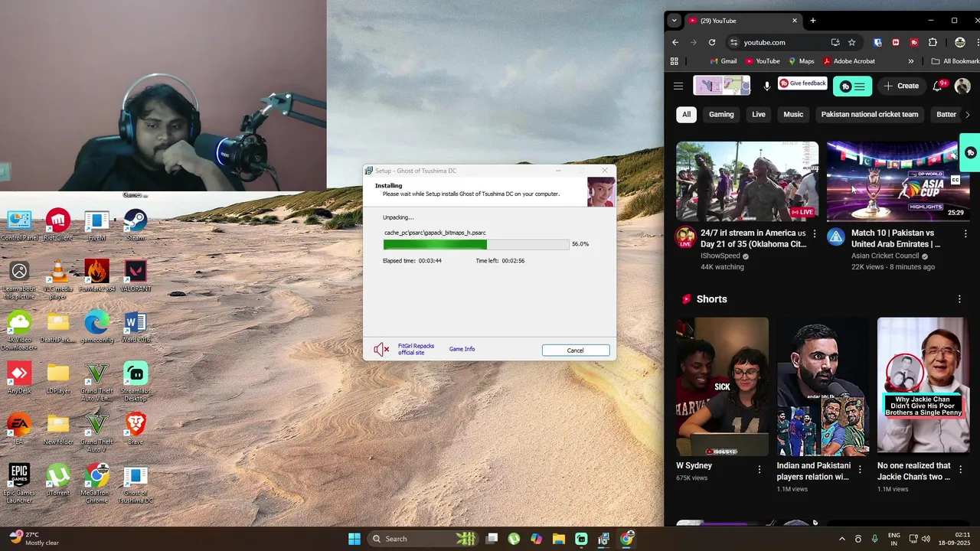Viewport: 980px width, 551px height.
Task: Open the FiveM desktop shortcut
Action: (x=96, y=225)
